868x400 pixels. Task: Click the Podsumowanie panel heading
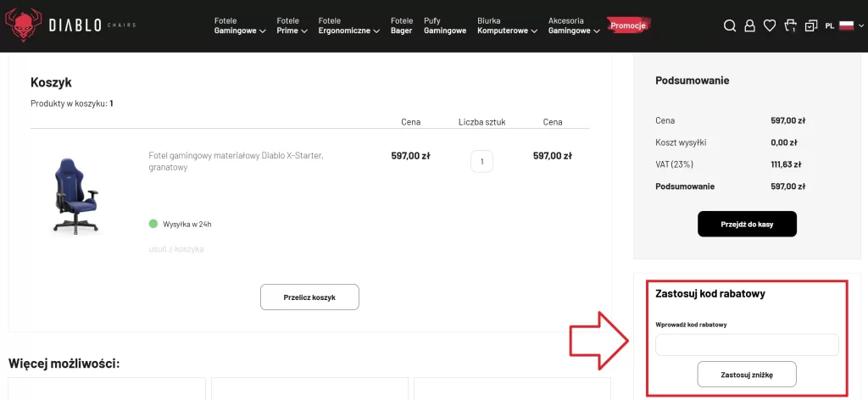click(692, 81)
